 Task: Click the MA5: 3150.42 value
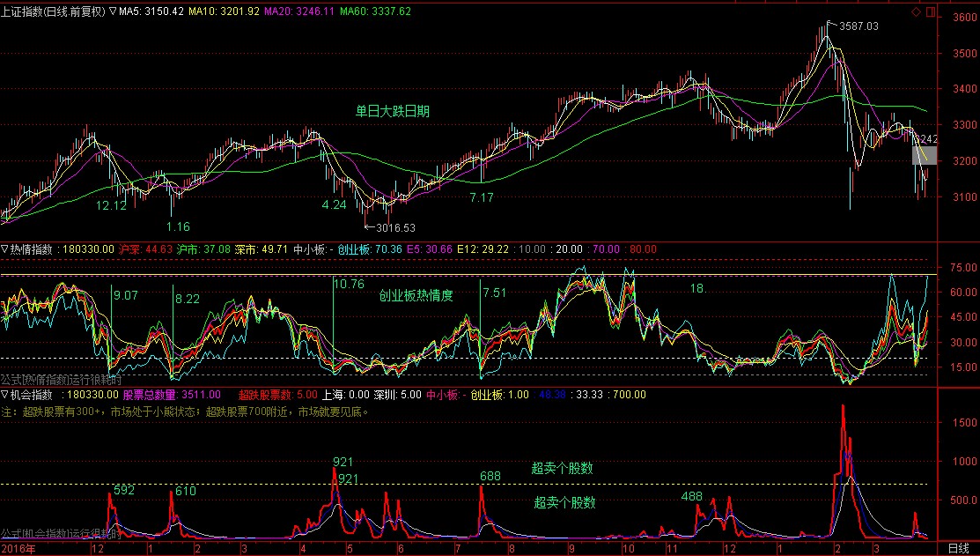(x=151, y=11)
